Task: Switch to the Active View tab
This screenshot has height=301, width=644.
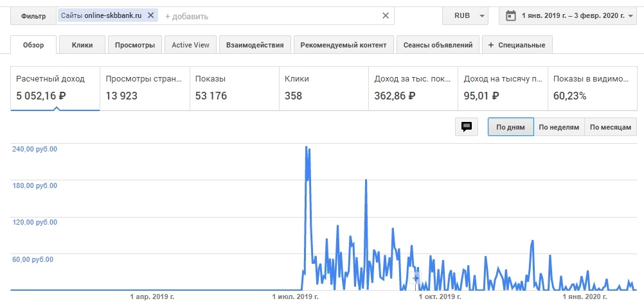Action: [191, 45]
